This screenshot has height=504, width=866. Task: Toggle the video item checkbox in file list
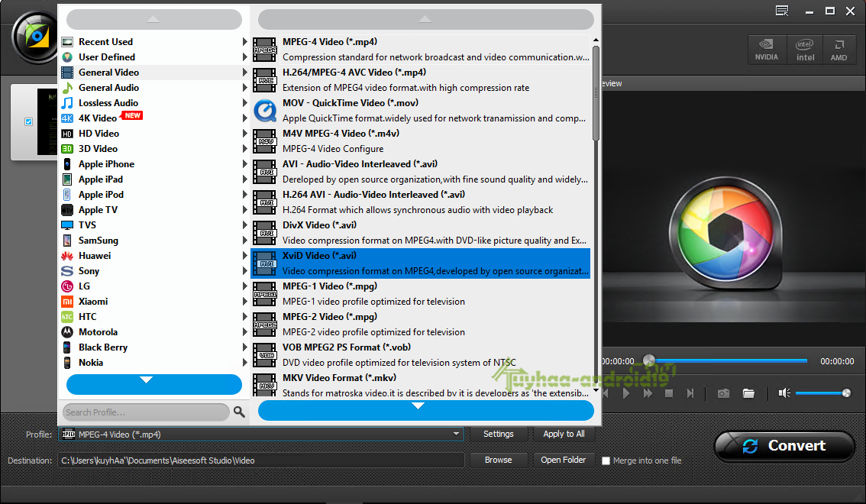tap(29, 121)
